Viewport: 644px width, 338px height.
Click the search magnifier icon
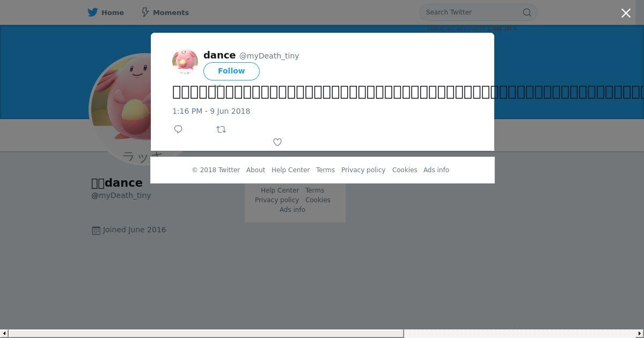(527, 12)
